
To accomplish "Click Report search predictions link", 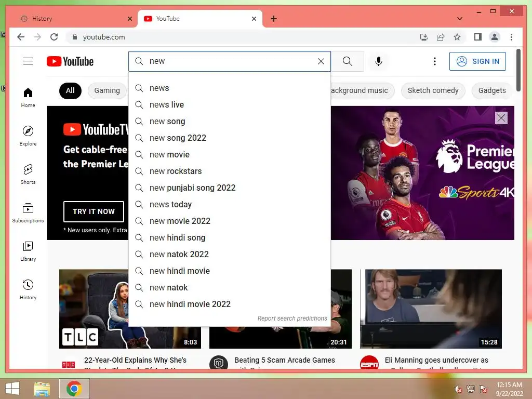I will click(x=292, y=318).
